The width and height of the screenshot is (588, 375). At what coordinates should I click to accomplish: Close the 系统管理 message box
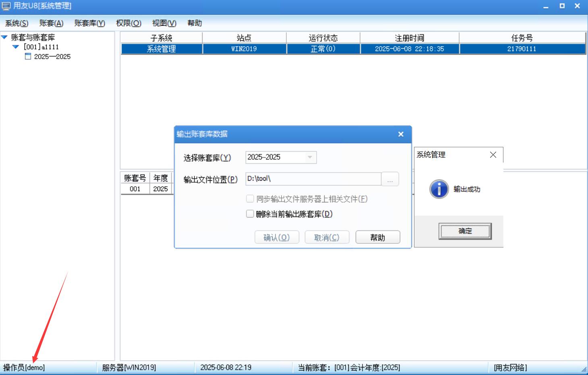(x=493, y=155)
